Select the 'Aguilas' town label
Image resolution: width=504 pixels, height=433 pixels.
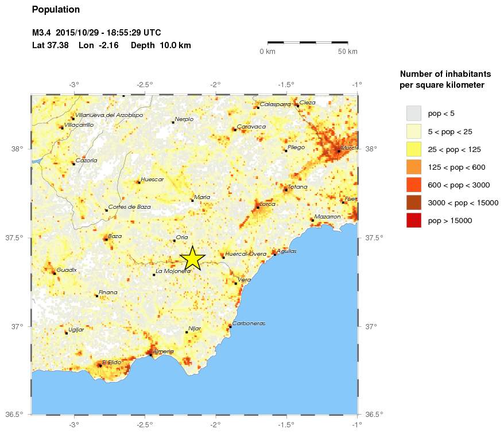pos(286,251)
